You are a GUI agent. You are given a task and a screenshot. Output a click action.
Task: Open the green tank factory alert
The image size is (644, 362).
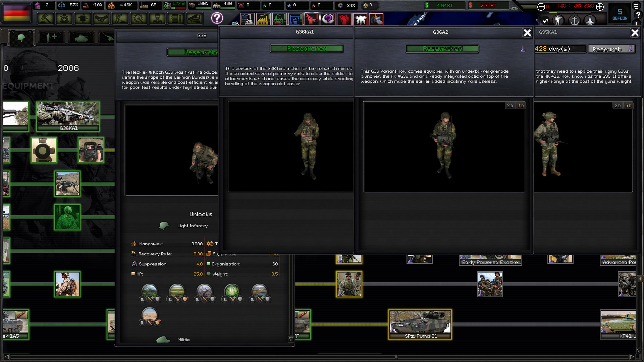pyautogui.click(x=279, y=19)
